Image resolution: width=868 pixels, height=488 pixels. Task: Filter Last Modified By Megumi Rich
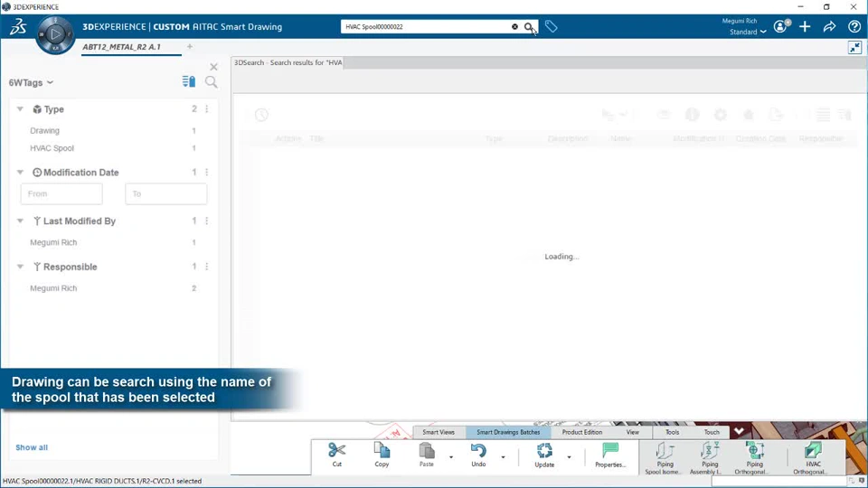point(53,242)
